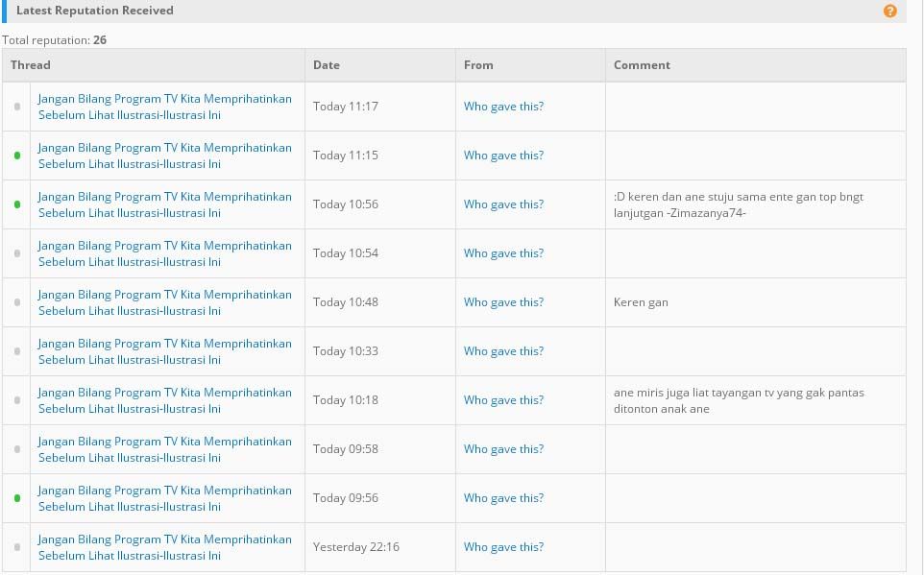
Task: Open the thread link with 'Keren gan' comment
Action: pos(164,302)
